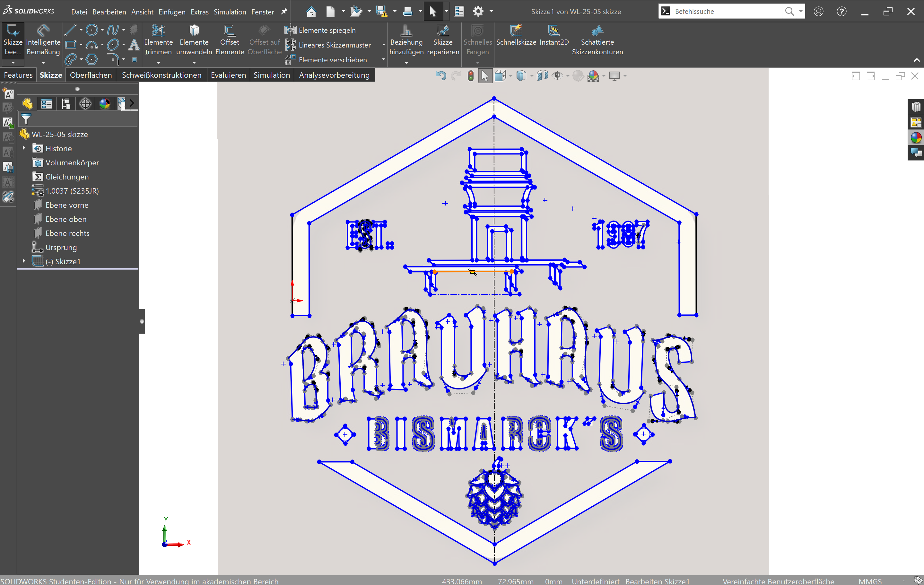Open the Lineares Skizzenmuster dropdown arrow
Screen dimensions: 924x585
point(383,45)
